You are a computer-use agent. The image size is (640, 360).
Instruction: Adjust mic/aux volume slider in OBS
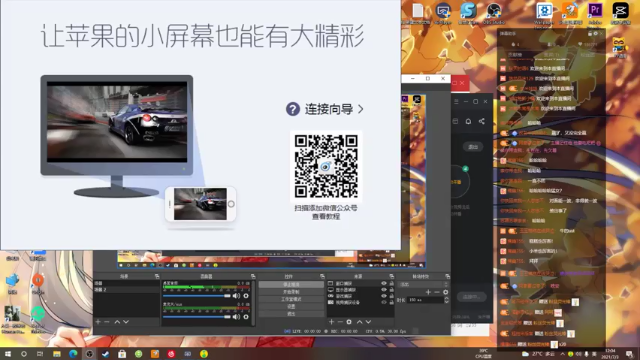[197, 317]
